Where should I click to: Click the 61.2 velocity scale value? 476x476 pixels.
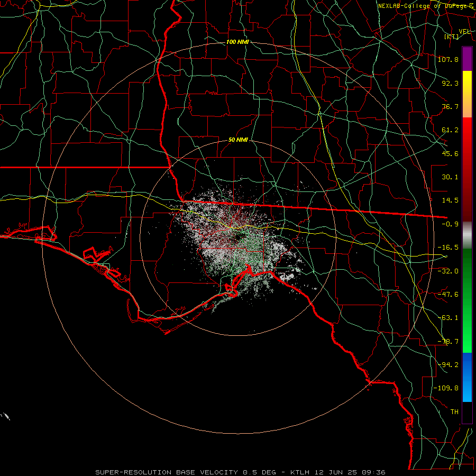click(x=450, y=130)
